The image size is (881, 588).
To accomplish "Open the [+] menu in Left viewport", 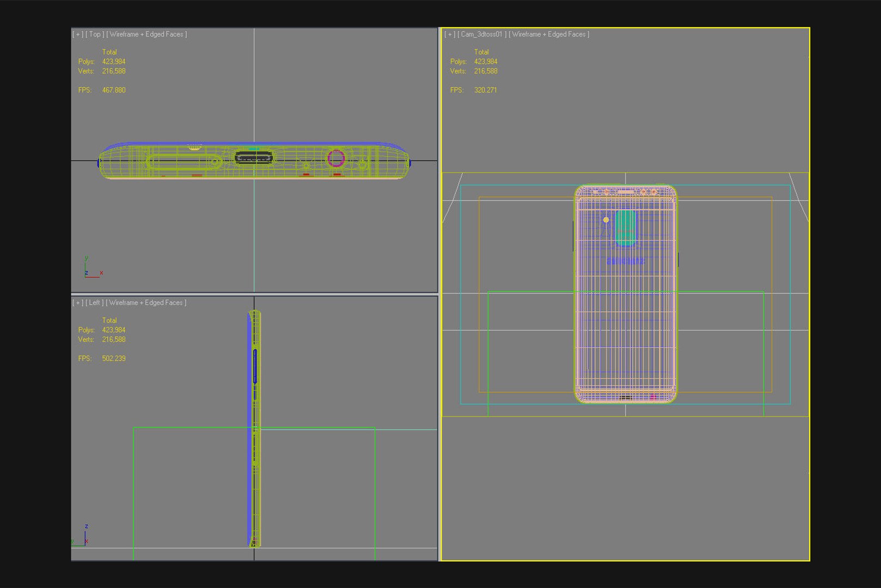I will coord(78,303).
